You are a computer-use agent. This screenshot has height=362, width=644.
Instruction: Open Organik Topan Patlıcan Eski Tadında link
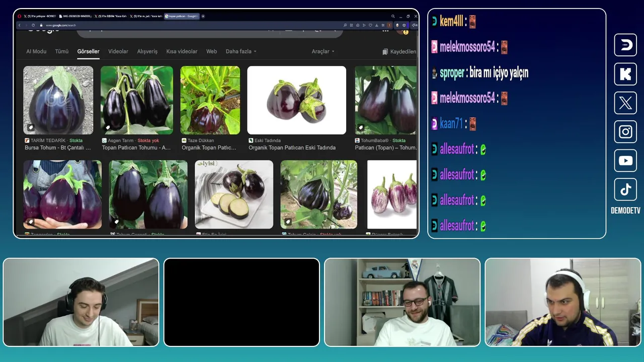click(x=292, y=148)
